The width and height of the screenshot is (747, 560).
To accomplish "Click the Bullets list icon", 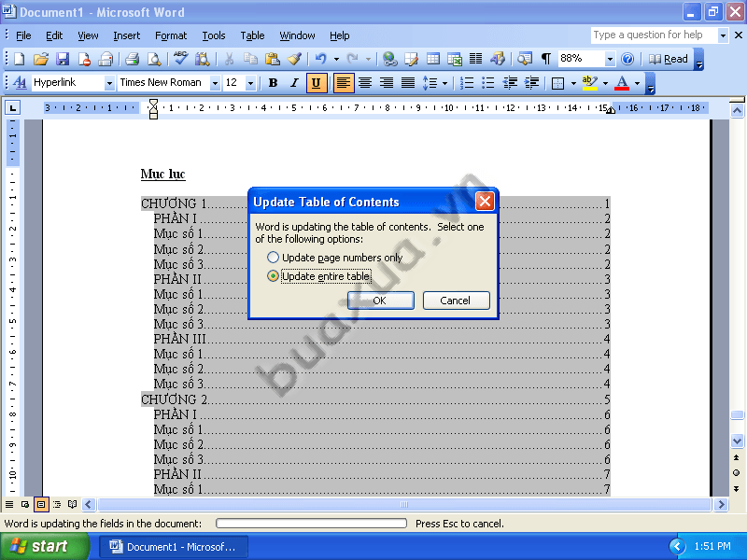I will point(488,83).
